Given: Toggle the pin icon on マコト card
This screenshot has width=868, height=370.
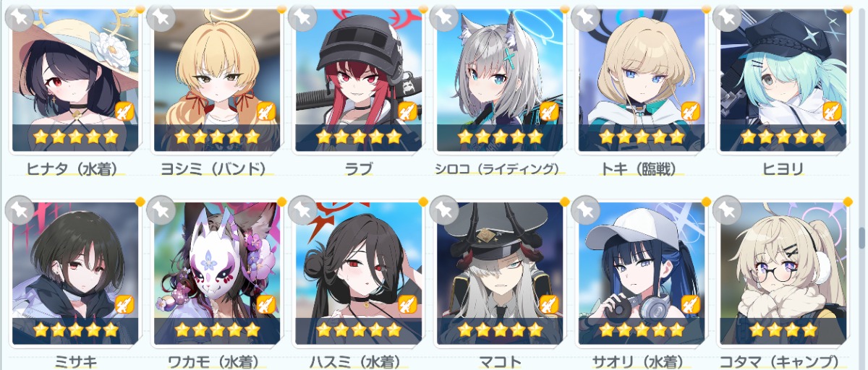Looking at the screenshot, I should (x=443, y=210).
